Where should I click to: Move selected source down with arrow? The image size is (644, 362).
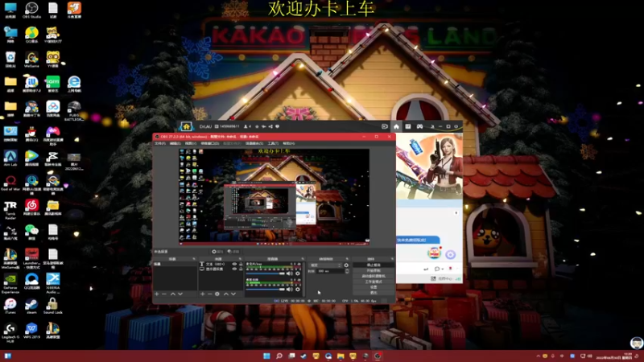tap(233, 294)
